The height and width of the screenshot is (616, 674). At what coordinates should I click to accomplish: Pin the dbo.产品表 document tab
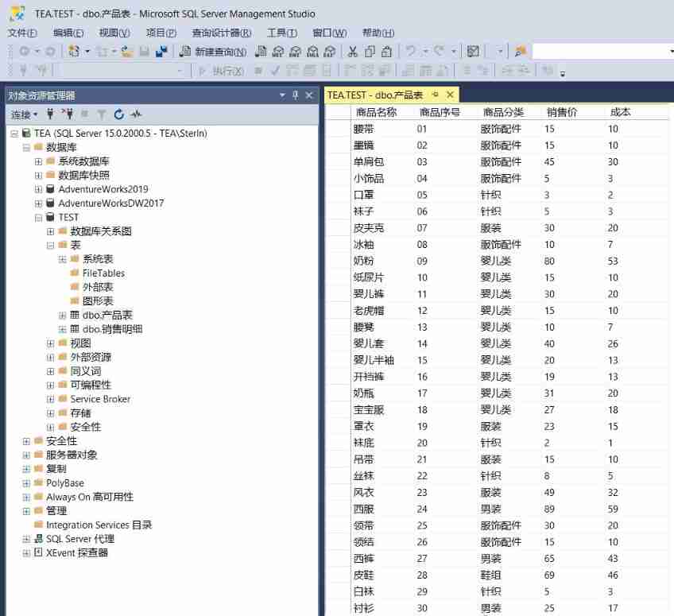[436, 95]
